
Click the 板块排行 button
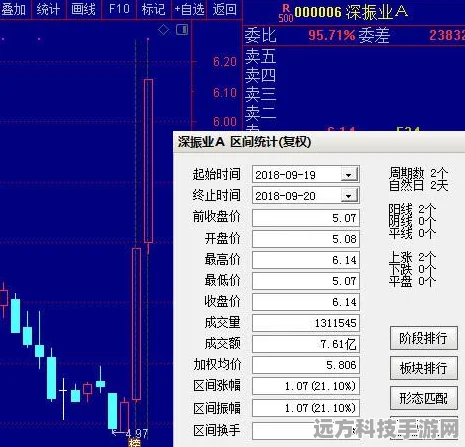(x=424, y=368)
